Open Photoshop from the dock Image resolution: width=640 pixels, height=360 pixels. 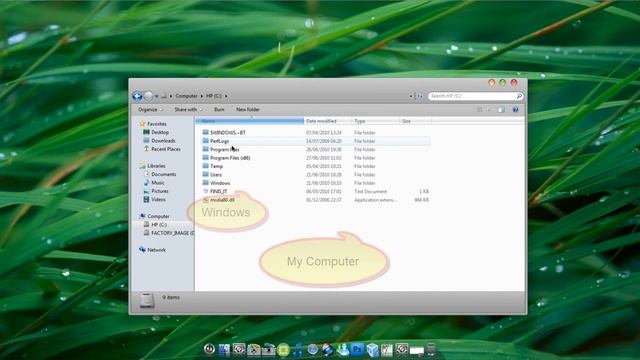[358, 349]
